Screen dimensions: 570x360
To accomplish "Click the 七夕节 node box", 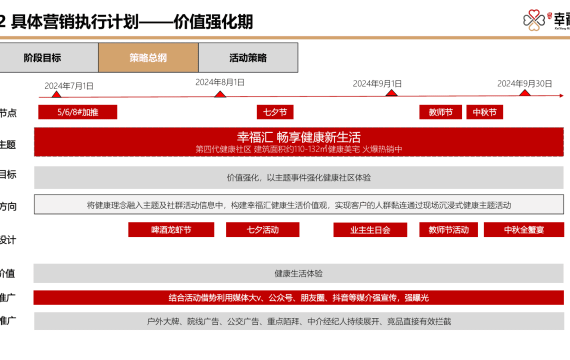I will (275, 112).
